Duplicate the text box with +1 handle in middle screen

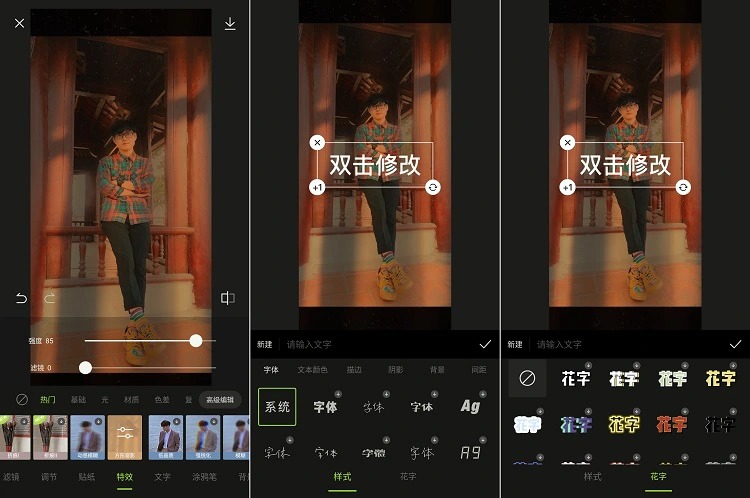[x=317, y=187]
